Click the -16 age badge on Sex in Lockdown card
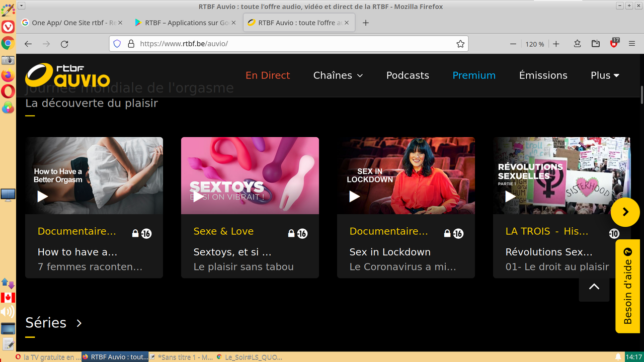The height and width of the screenshot is (362, 644). point(458,233)
